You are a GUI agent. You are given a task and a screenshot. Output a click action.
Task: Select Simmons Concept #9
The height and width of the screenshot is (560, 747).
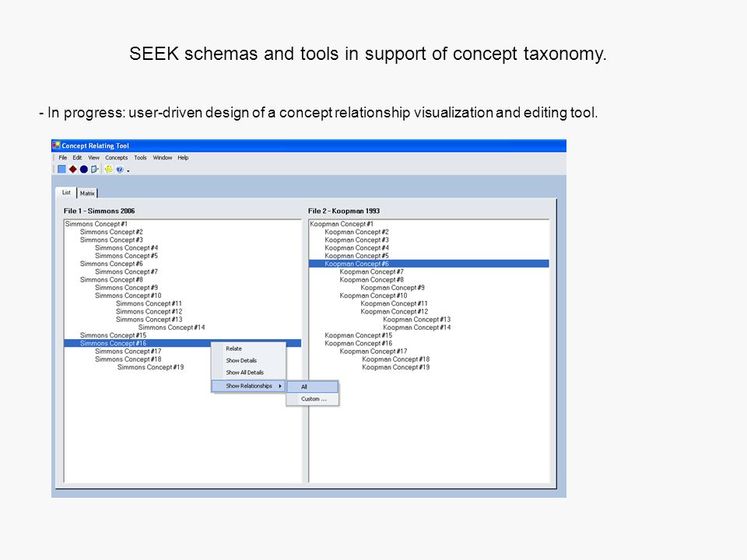[x=126, y=288]
